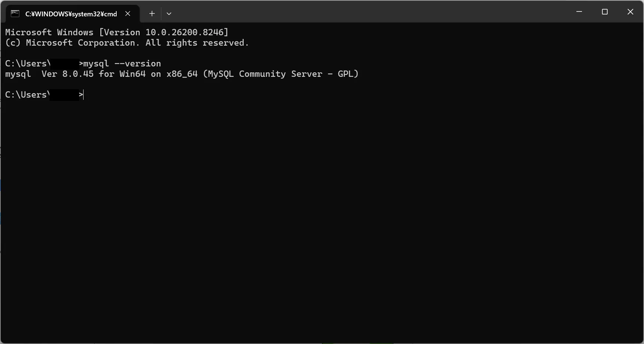644x344 pixels.
Task: Close the terminal window
Action: click(630, 12)
